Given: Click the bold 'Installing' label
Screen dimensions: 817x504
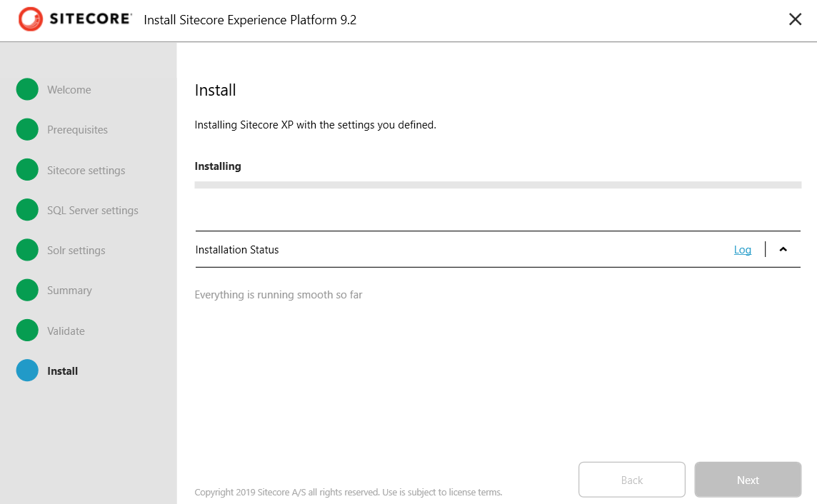Looking at the screenshot, I should click(x=218, y=166).
